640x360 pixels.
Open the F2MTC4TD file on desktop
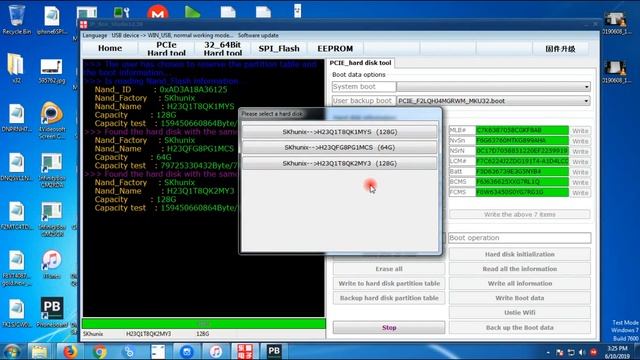tap(16, 216)
